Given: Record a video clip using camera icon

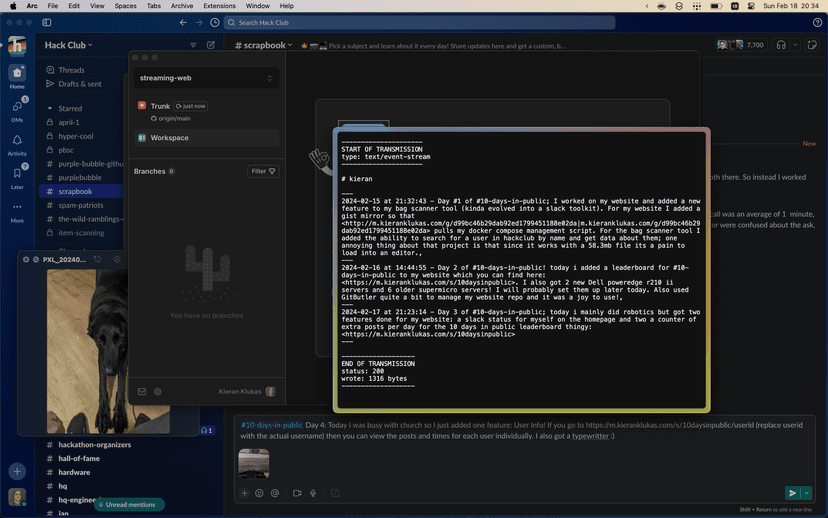Looking at the screenshot, I should [x=297, y=493].
